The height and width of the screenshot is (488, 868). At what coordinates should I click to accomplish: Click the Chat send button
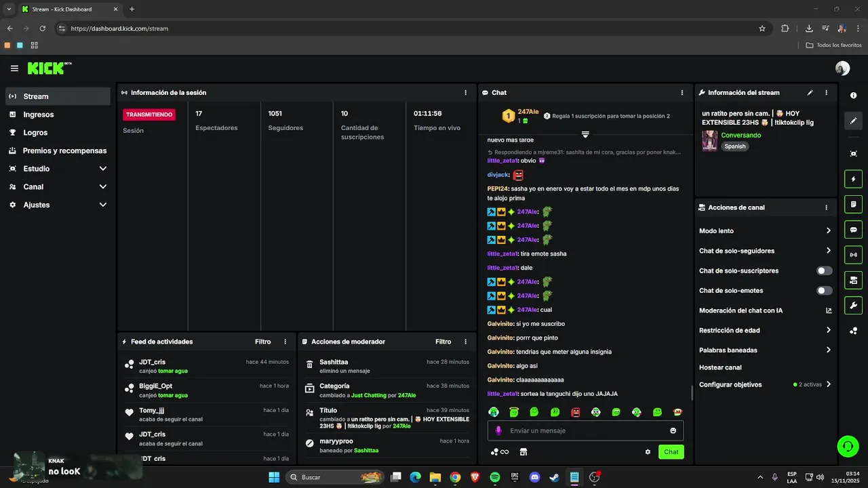671,452
